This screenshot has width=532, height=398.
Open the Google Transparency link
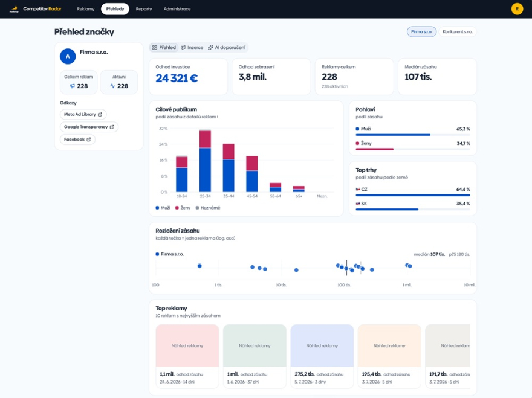click(x=89, y=127)
